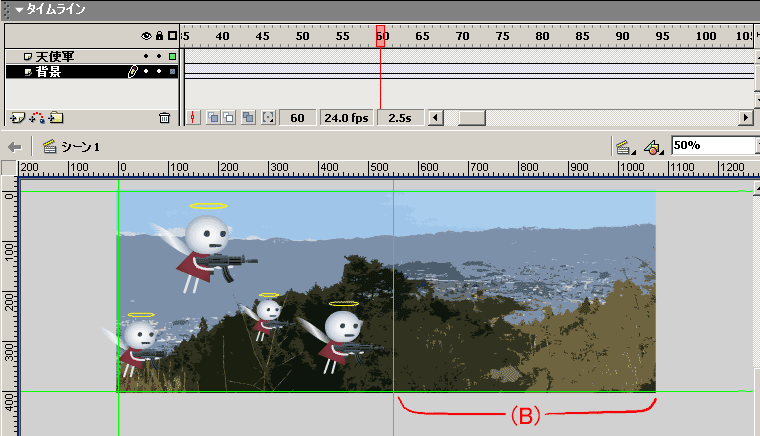Image resolution: width=760 pixels, height=436 pixels.
Task: Click the back arrow in edit bar
Action: pos(15,147)
